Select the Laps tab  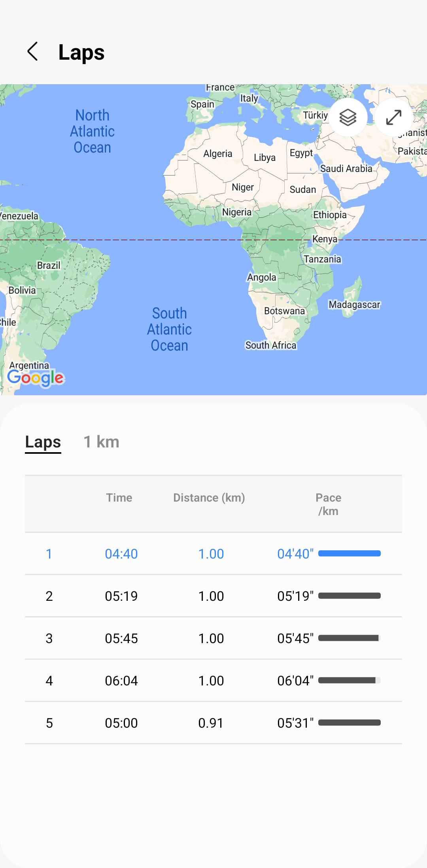point(43,442)
